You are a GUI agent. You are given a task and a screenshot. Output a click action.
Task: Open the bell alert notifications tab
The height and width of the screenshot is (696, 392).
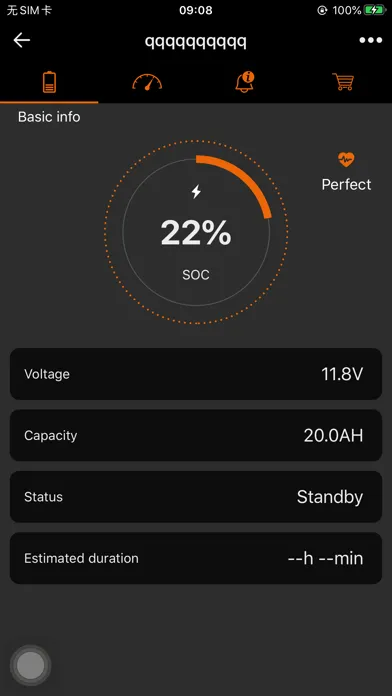245,82
